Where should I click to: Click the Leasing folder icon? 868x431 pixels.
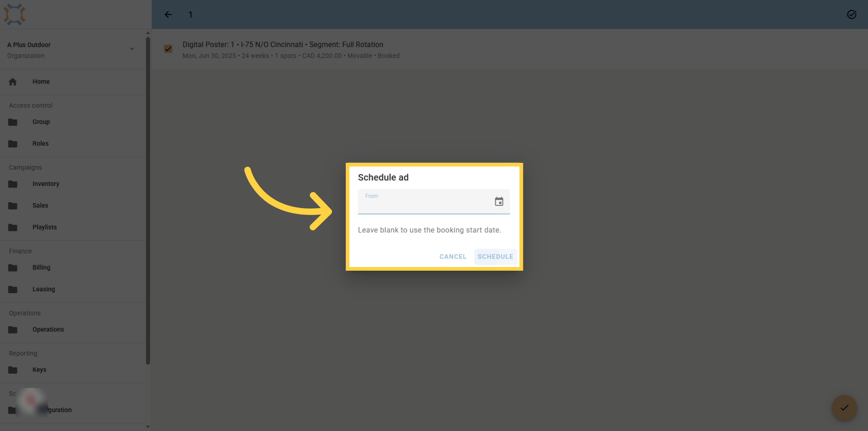pyautogui.click(x=13, y=289)
